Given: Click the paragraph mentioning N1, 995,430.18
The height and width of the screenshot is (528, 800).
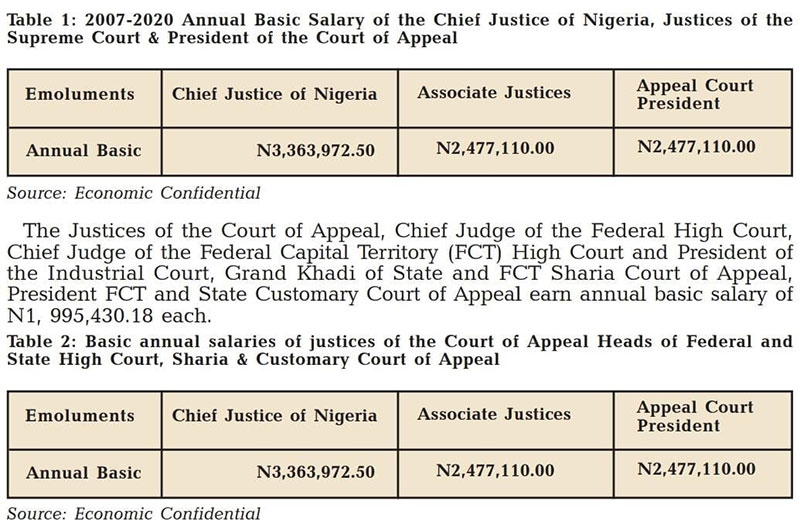Looking at the screenshot, I should tap(399, 273).
